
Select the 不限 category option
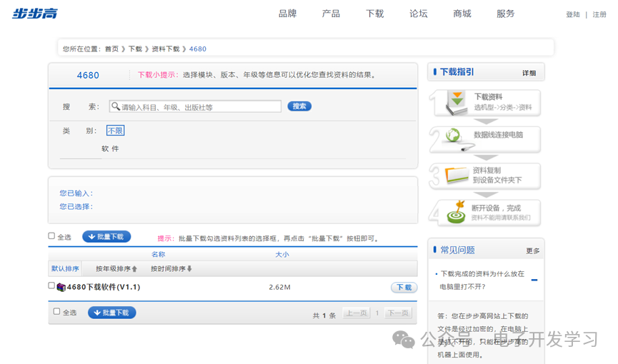pyautogui.click(x=115, y=131)
